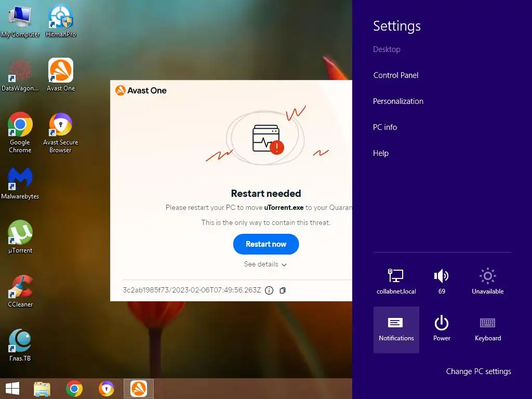The width and height of the screenshot is (532, 399).
Task: Click the info icon beside the event ID
Action: [x=269, y=290]
